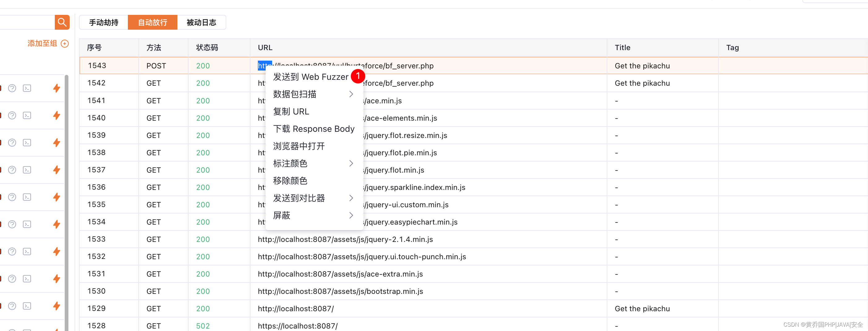Expand the 发送到对比器 submenu arrow
This screenshot has height=331, width=868.
(x=351, y=198)
